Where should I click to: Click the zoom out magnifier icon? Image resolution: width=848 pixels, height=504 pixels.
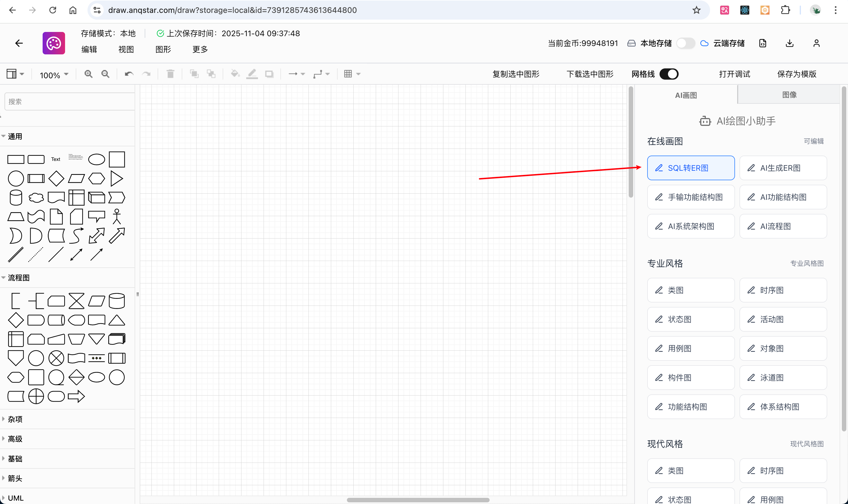click(x=105, y=74)
